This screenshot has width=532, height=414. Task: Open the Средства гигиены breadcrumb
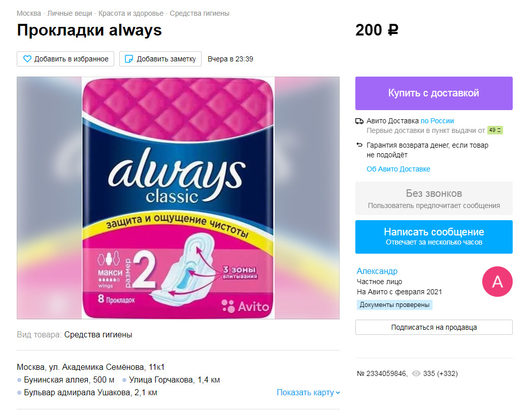pyautogui.click(x=199, y=13)
